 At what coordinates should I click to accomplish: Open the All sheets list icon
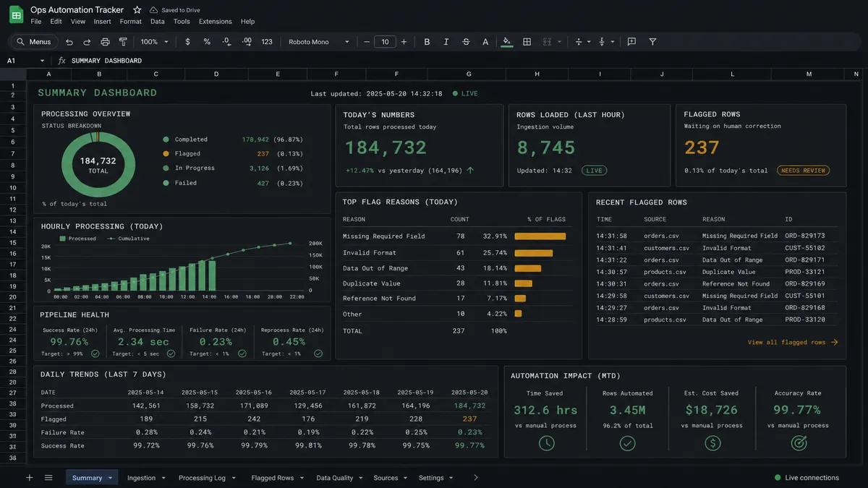[x=48, y=478]
